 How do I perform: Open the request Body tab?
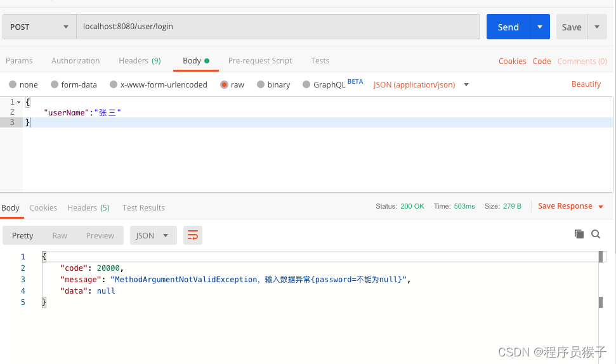[x=195, y=61]
